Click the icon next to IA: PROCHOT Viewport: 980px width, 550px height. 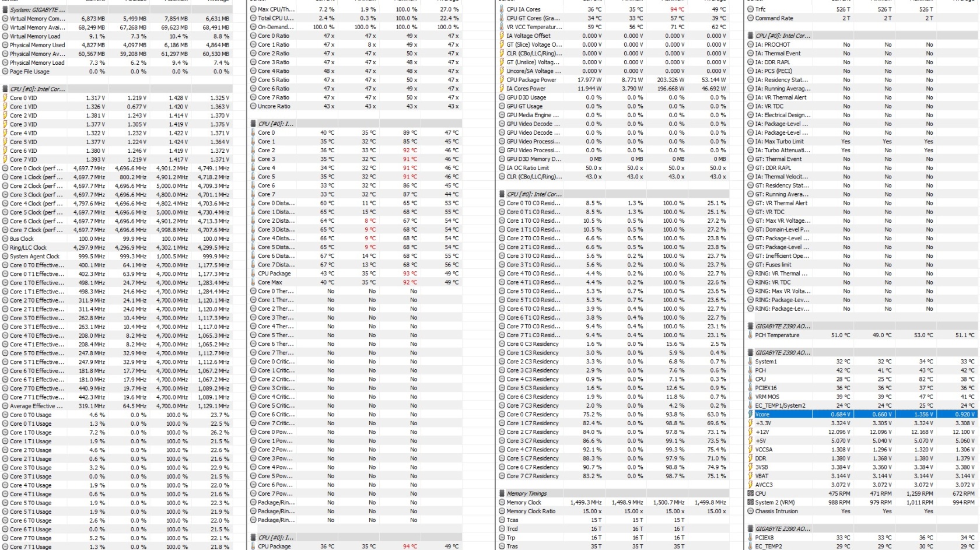[750, 45]
